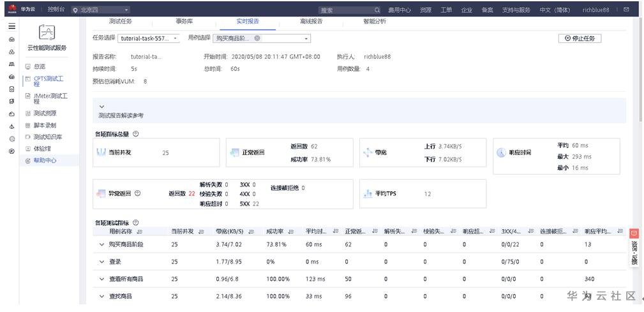Open the hamburger service list menu
This screenshot has width=644, height=312.
[x=12, y=26]
